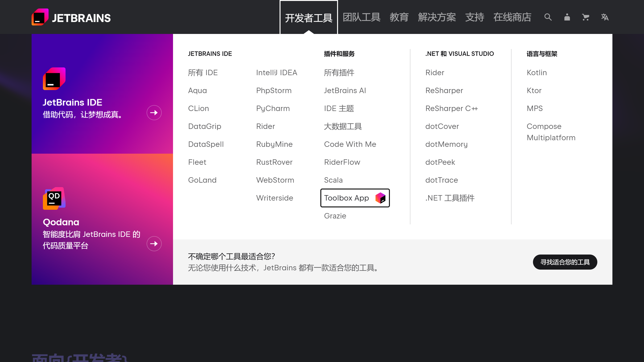Image resolution: width=644 pixels, height=362 pixels.
Task: Open the 教育 menu
Action: (399, 17)
